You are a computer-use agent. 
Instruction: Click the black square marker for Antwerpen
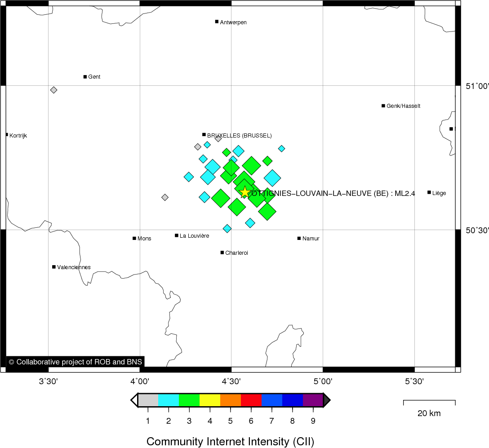(217, 22)
